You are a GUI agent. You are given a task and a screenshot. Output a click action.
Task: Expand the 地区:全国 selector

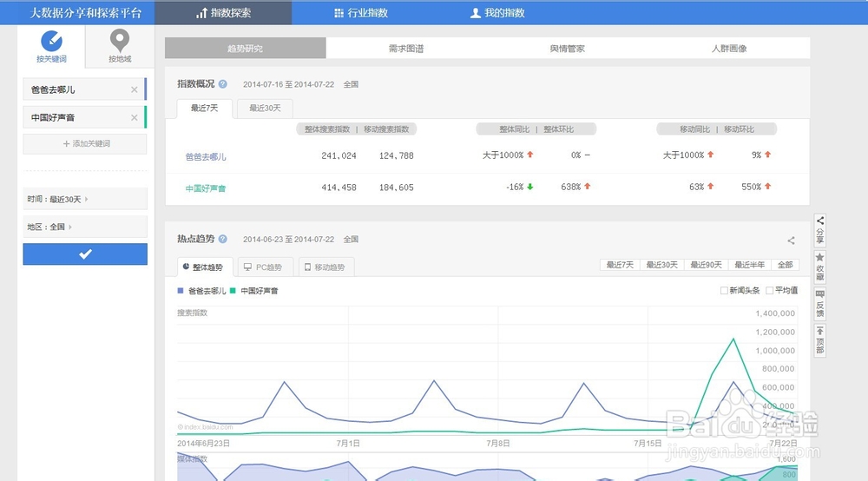pos(85,227)
